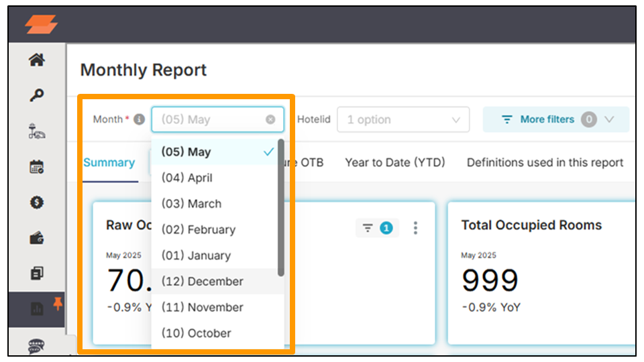Open the Hotelid dropdown
Viewport: 644px width, 362px height.
coord(403,119)
